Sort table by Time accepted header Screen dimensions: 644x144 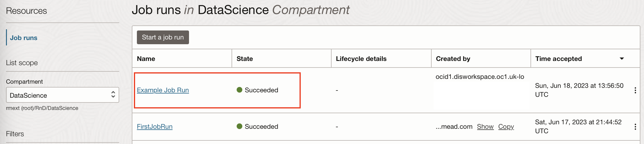click(x=558, y=59)
